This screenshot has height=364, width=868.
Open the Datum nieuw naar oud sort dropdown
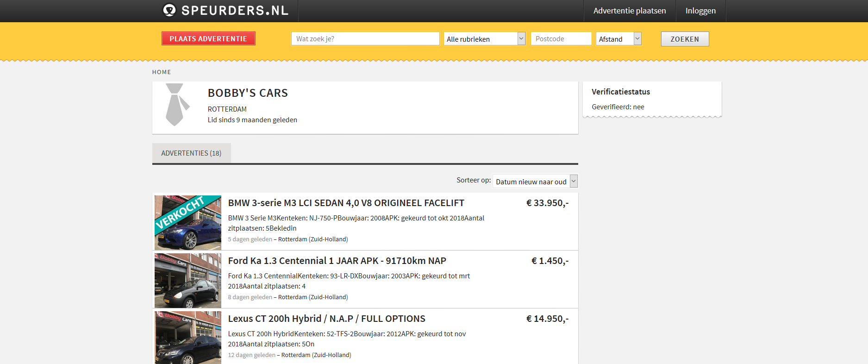click(535, 182)
